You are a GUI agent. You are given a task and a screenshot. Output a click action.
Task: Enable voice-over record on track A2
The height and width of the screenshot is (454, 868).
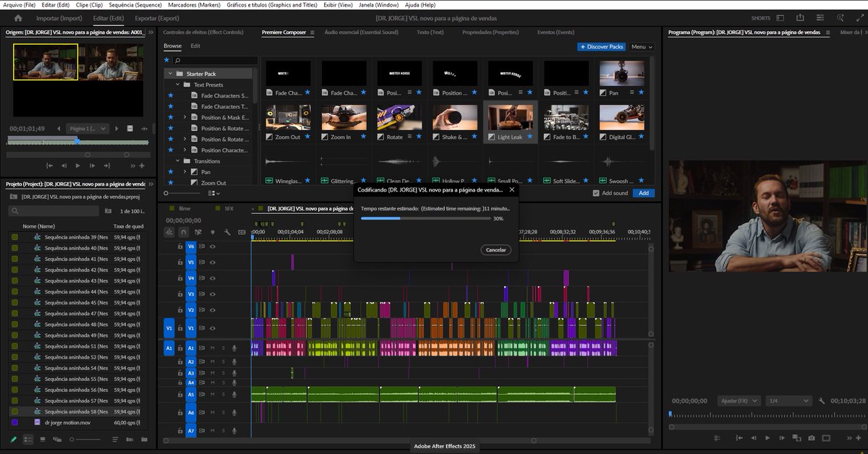[x=234, y=361]
